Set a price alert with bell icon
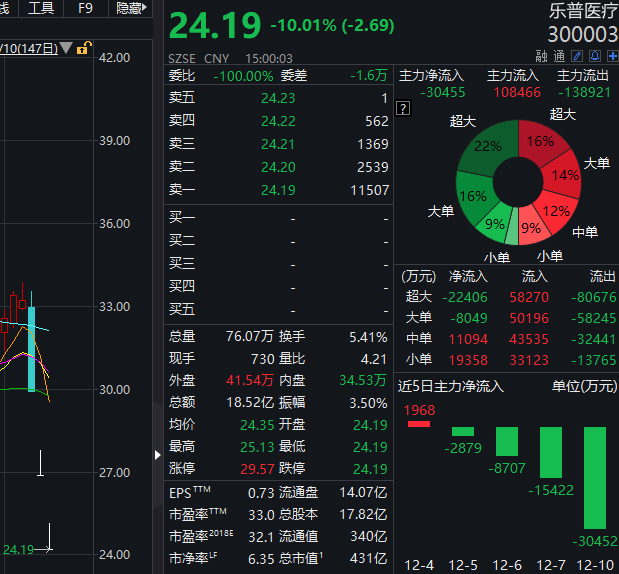 (596, 57)
